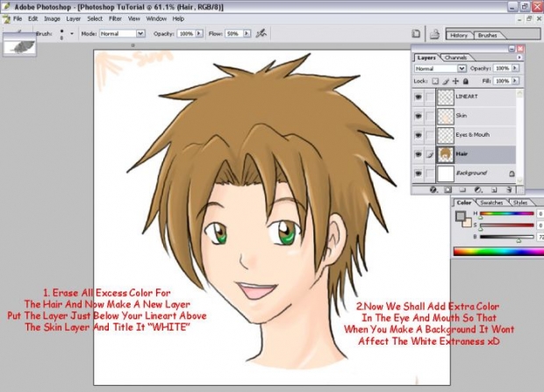Toggle link box on LINEART layer
The width and height of the screenshot is (544, 392).
click(x=430, y=97)
